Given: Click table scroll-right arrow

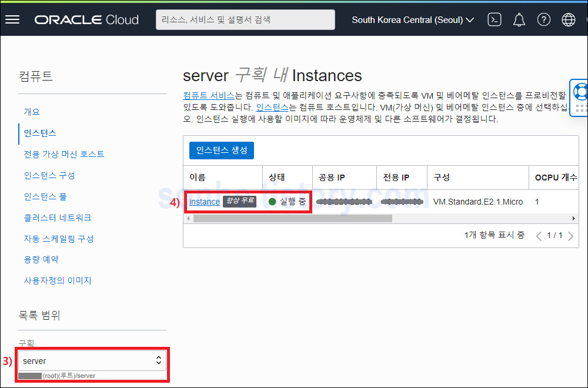Looking at the screenshot, I should click(x=573, y=218).
